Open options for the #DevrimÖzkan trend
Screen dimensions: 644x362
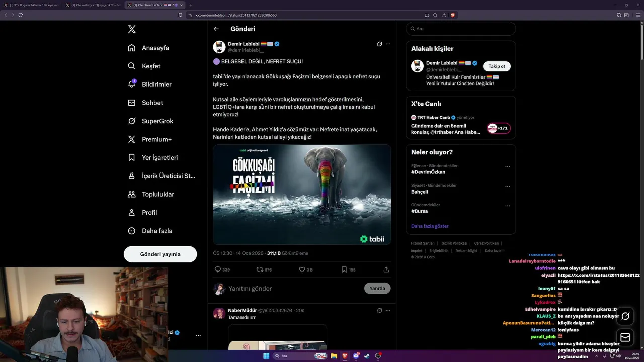point(507,166)
